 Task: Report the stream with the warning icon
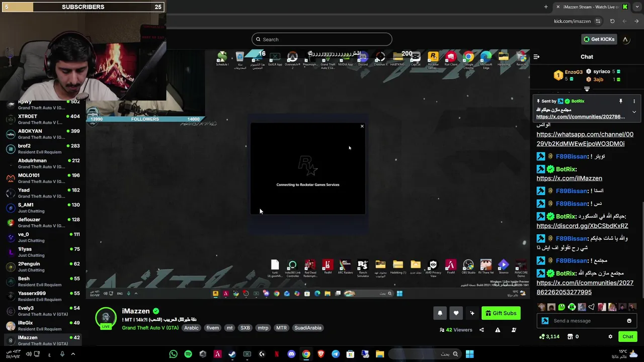(x=498, y=330)
